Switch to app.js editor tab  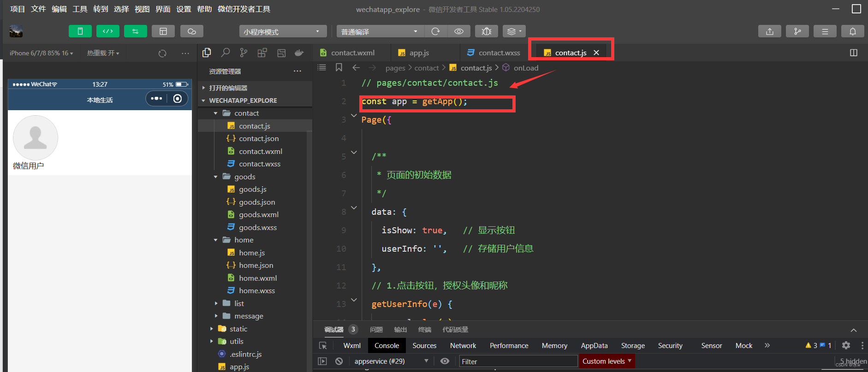click(x=419, y=53)
